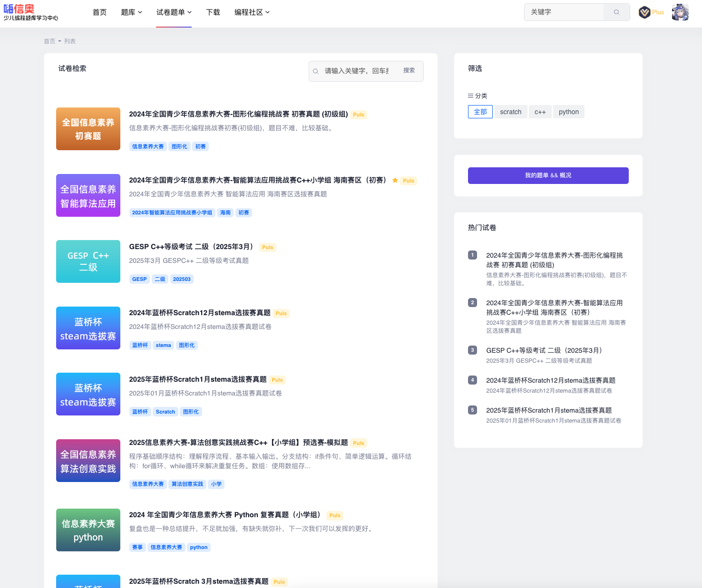This screenshot has width=702, height=588.
Task: Expand the 试卷题单 dropdown menu
Action: point(174,12)
